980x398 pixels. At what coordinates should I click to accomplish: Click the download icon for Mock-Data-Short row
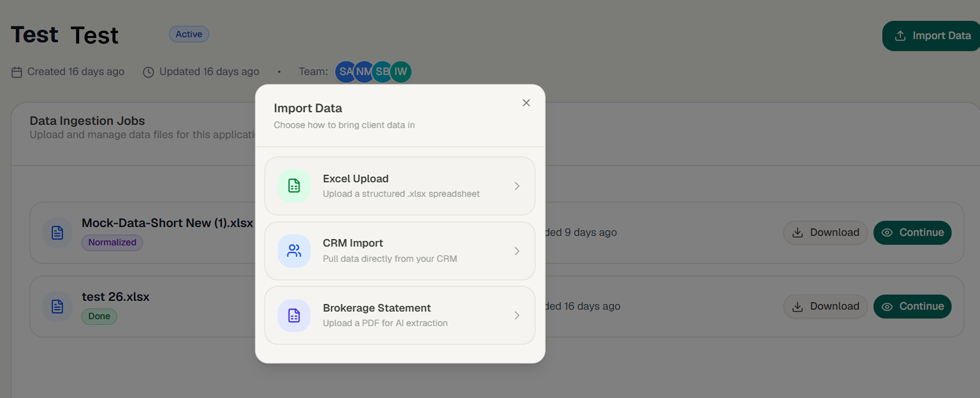(x=798, y=233)
